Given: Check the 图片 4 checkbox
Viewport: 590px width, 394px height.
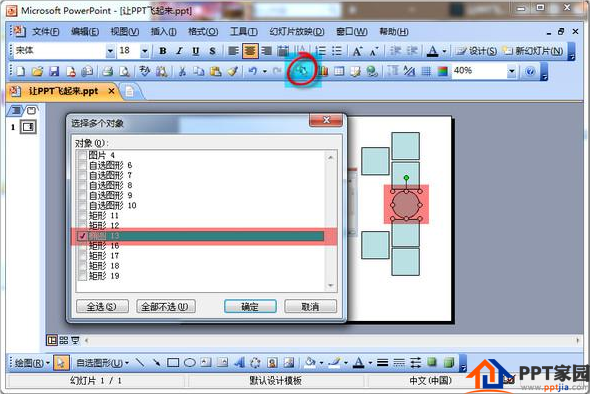Looking at the screenshot, I should [82, 155].
